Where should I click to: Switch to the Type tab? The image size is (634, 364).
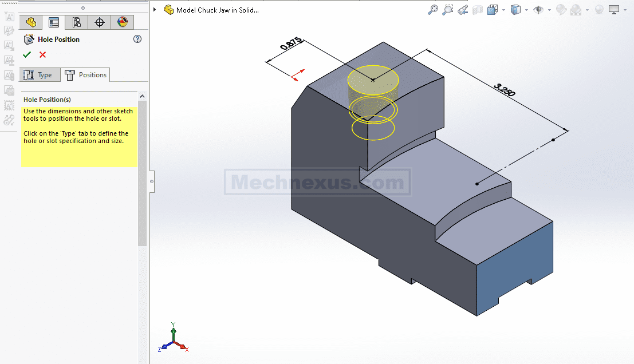coord(40,75)
